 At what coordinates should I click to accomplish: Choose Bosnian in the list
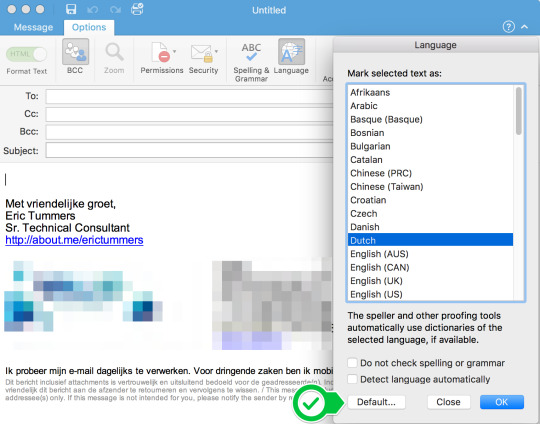pyautogui.click(x=430, y=133)
